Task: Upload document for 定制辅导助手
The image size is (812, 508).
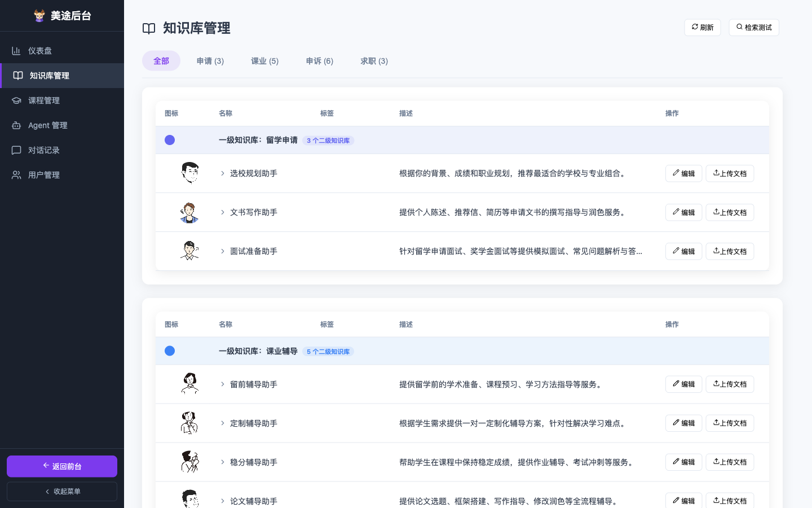Action: pyautogui.click(x=730, y=423)
